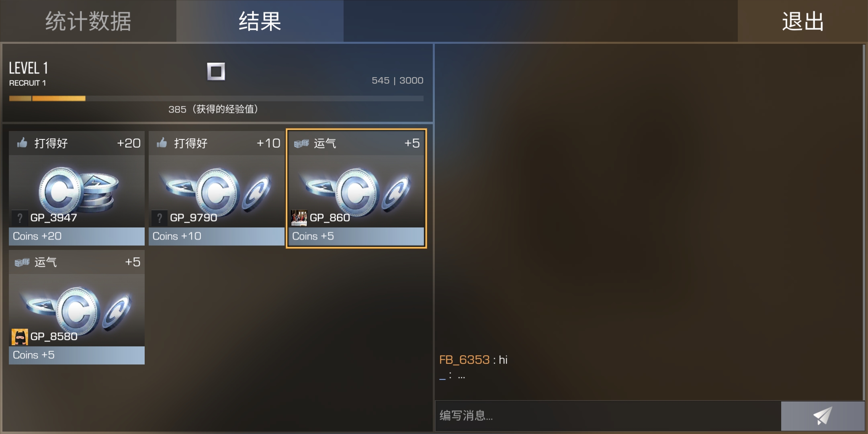868x434 pixels.
Task: Focus the 编写消息 message input field
Action: pyautogui.click(x=608, y=416)
